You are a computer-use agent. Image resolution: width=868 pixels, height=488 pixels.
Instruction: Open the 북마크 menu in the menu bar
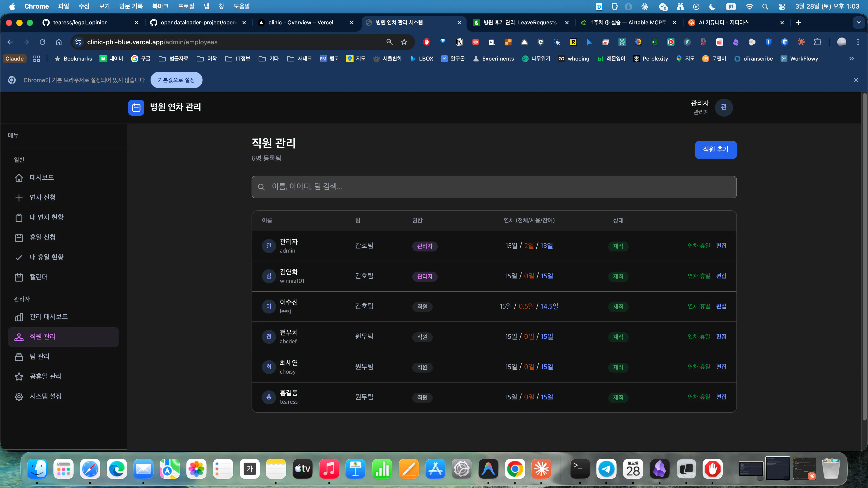(x=160, y=6)
